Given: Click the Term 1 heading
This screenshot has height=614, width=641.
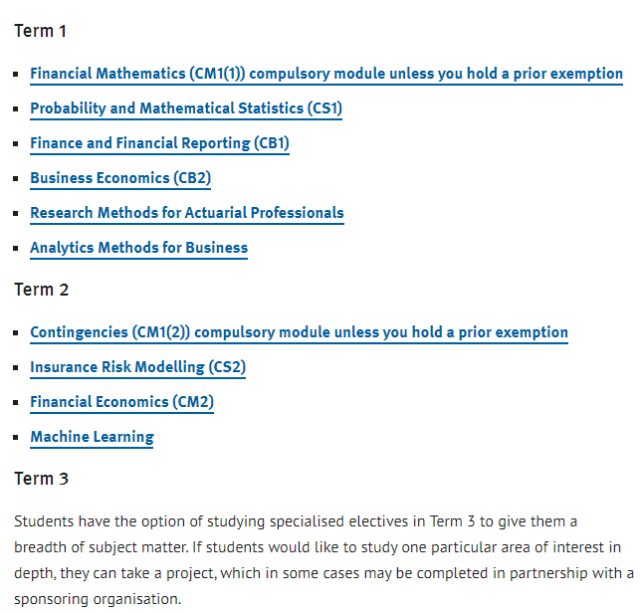Looking at the screenshot, I should [40, 31].
